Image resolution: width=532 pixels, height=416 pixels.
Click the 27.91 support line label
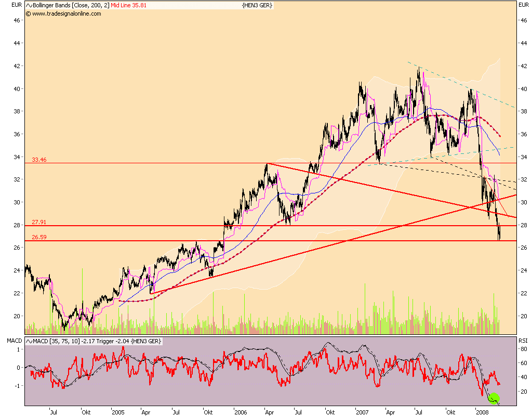pos(39,222)
